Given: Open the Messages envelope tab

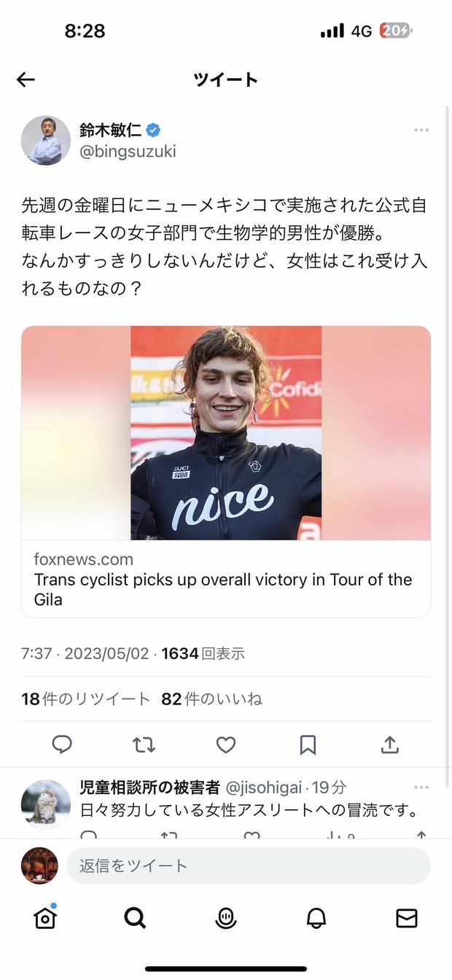Looking at the screenshot, I should [406, 918].
